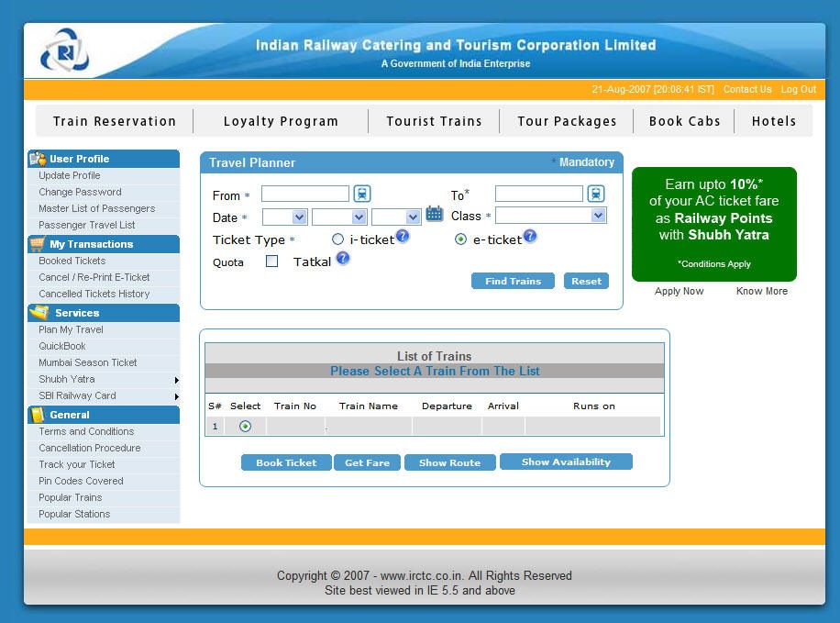The width and height of the screenshot is (840, 623).
Task: Select the e-ticket radio button
Action: point(460,239)
